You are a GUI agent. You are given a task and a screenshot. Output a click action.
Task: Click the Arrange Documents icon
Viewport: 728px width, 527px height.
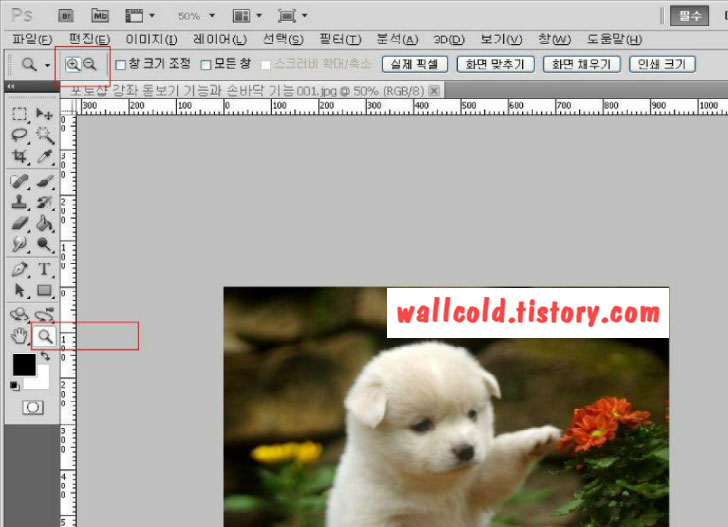[x=241, y=16]
